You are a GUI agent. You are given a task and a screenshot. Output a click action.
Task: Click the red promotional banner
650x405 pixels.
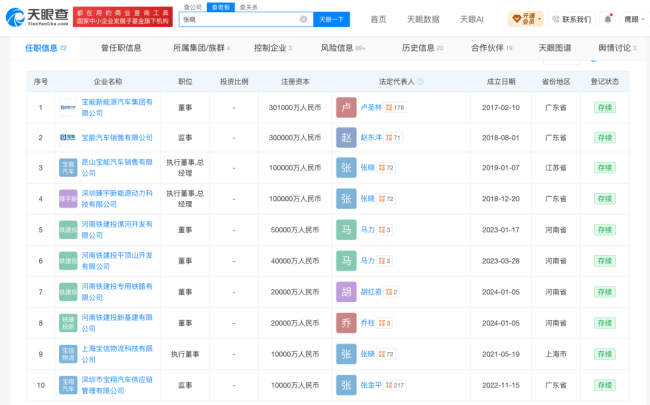click(123, 17)
